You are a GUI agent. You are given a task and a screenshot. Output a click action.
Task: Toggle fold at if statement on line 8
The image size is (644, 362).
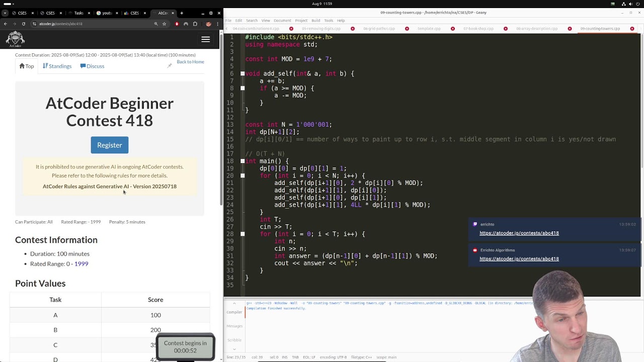(243, 88)
